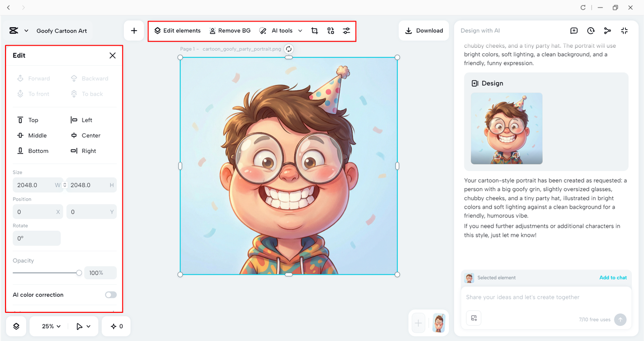The width and height of the screenshot is (644, 341).
Task: Click the back navigation arrow
Action: pos(9,8)
